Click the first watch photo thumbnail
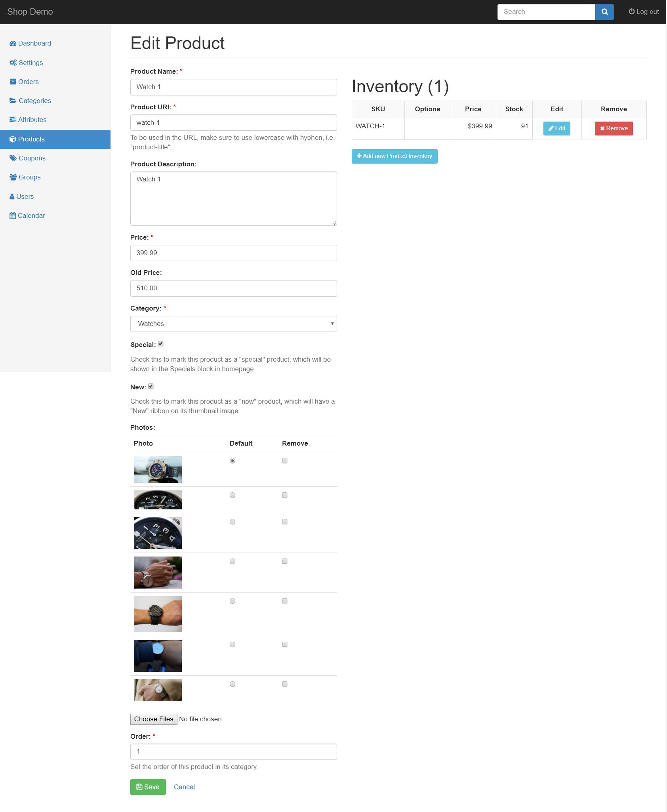The width and height of the screenshot is (667, 812). (x=158, y=469)
